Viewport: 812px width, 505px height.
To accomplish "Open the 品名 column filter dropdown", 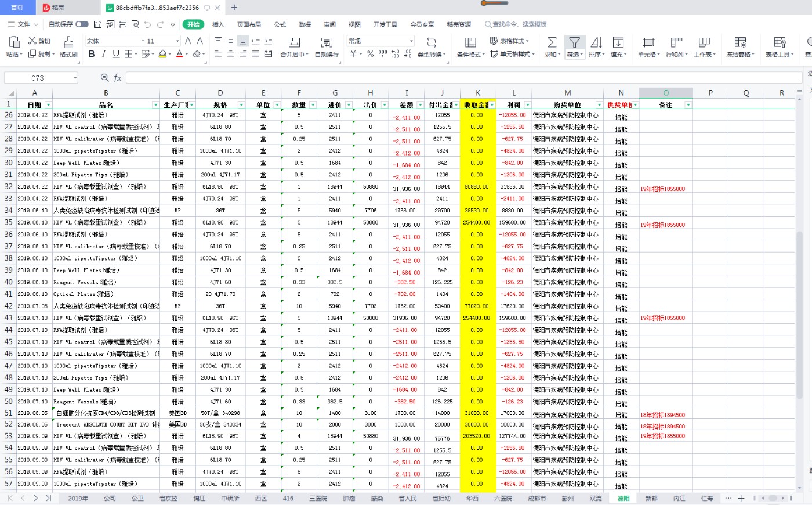I will pos(155,105).
